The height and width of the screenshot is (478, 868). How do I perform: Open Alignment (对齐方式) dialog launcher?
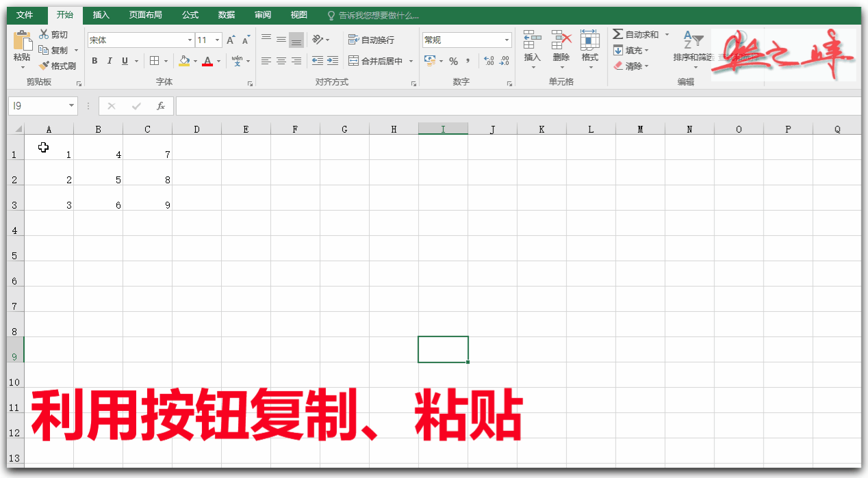[413, 83]
